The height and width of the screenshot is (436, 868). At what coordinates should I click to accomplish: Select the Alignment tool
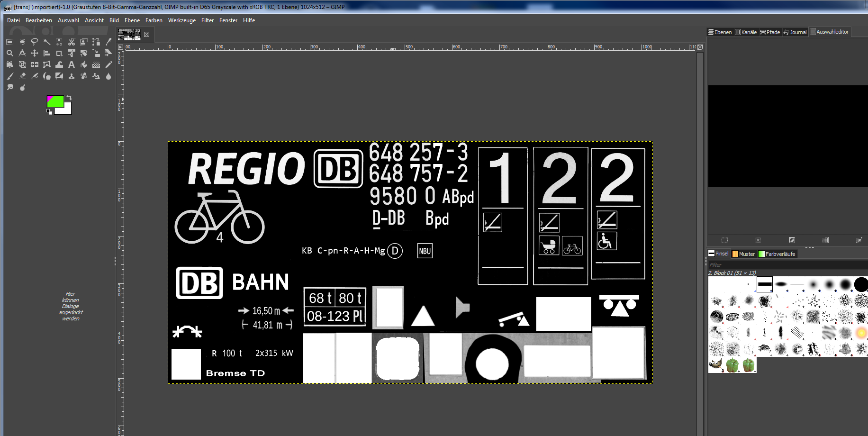(46, 53)
